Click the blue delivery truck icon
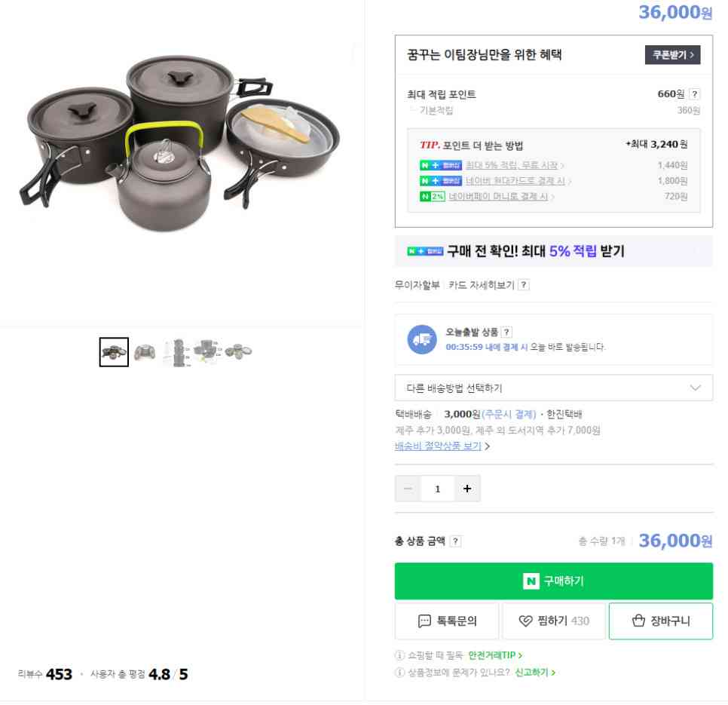 pyautogui.click(x=421, y=339)
